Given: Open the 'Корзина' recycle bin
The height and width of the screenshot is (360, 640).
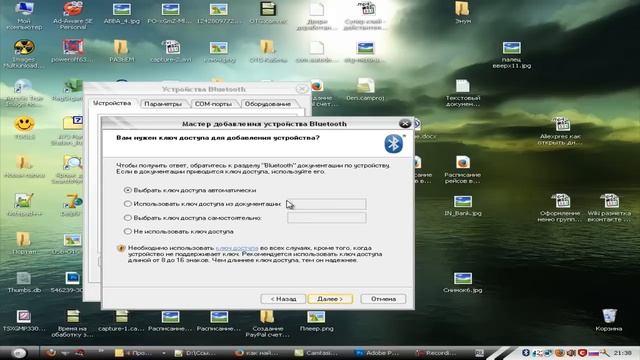Looking at the screenshot, I should [x=609, y=320].
